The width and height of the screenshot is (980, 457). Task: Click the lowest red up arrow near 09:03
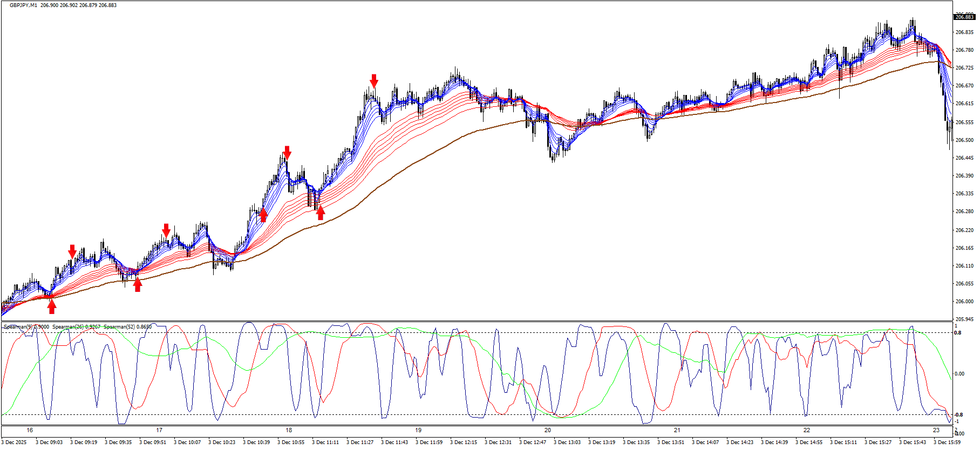[x=52, y=306]
